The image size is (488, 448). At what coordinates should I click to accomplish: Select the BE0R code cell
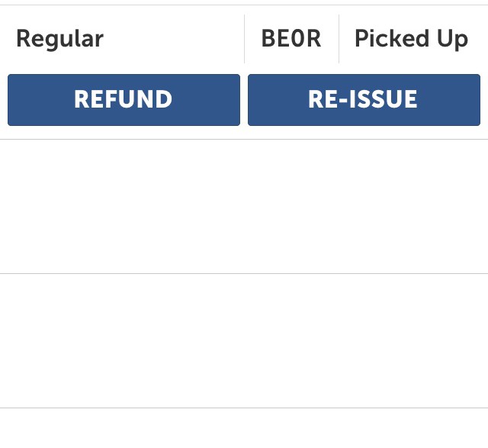[291, 39]
